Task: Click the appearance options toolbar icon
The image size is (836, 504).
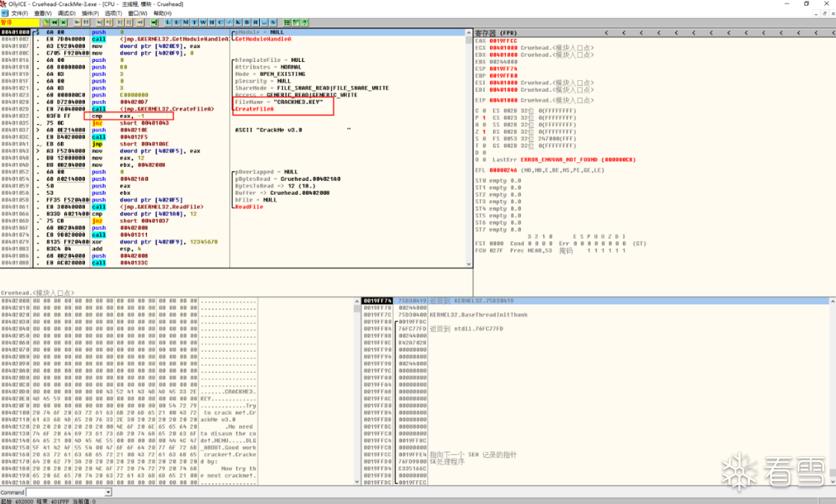Action: coord(296,22)
